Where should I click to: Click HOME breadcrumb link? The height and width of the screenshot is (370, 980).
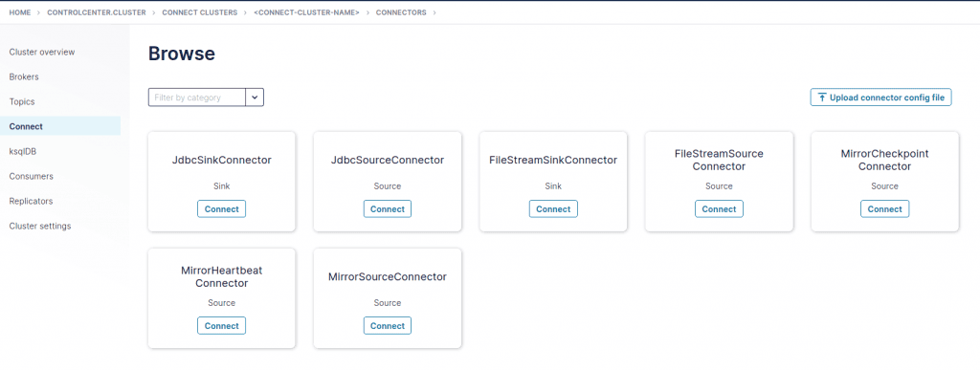pyautogui.click(x=20, y=12)
